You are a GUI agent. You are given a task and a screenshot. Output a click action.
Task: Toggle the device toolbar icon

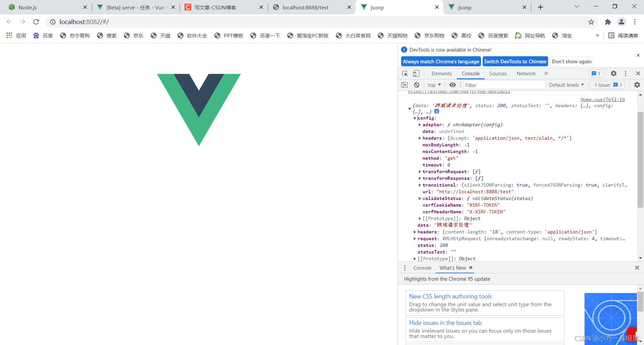[x=416, y=74]
